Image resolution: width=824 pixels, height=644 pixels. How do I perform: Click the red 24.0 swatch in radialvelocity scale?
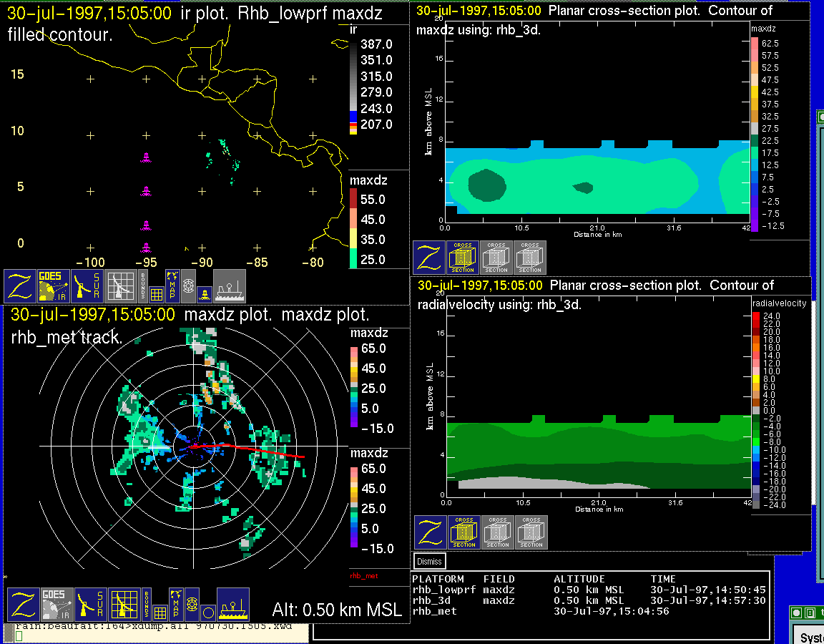pos(756,316)
